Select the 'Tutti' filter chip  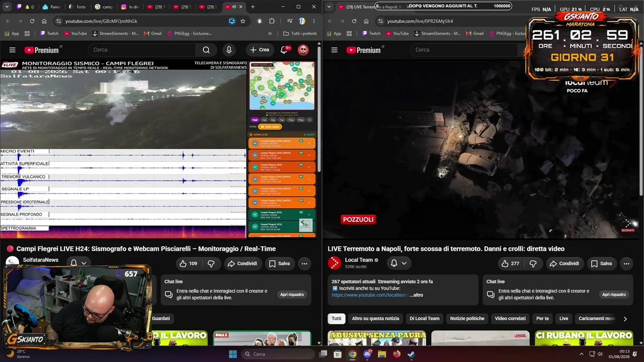[337, 319]
